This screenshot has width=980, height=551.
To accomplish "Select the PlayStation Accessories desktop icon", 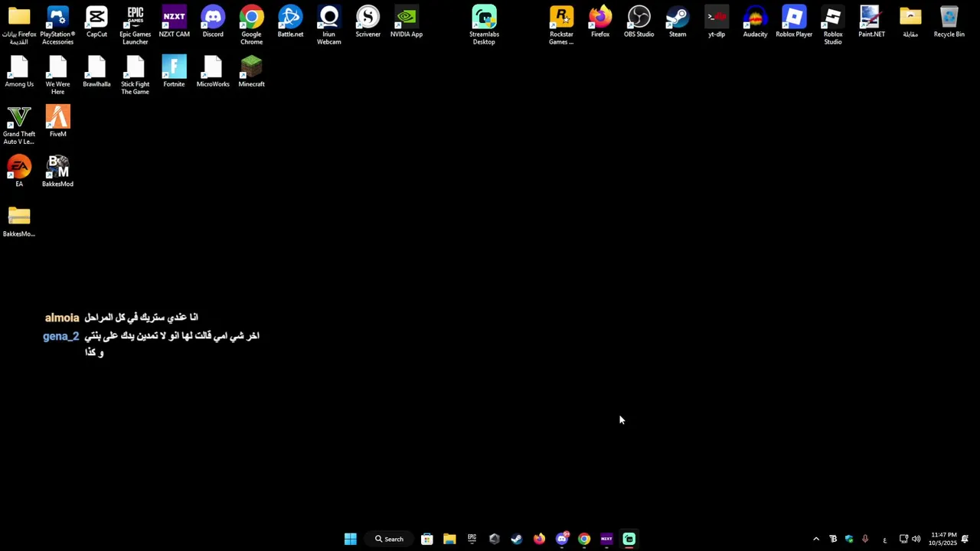I will pyautogui.click(x=57, y=25).
